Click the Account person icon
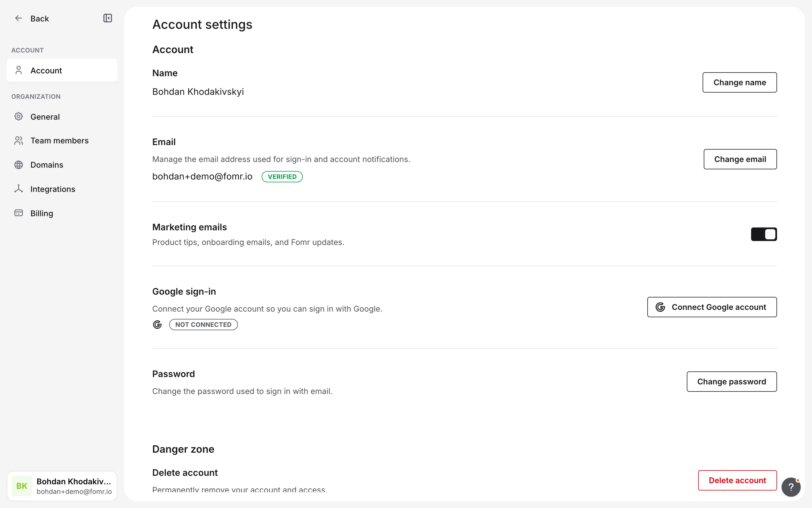Image resolution: width=812 pixels, height=508 pixels. tap(18, 70)
